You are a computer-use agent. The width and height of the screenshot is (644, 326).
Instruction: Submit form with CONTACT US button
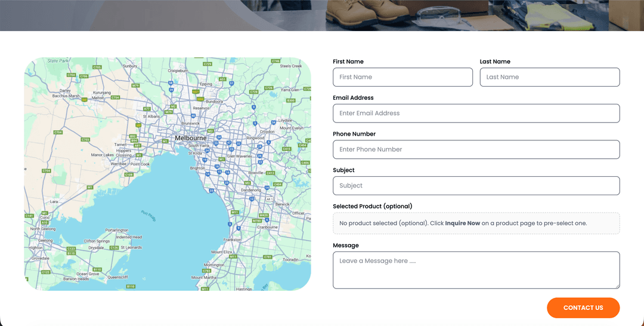(x=583, y=308)
